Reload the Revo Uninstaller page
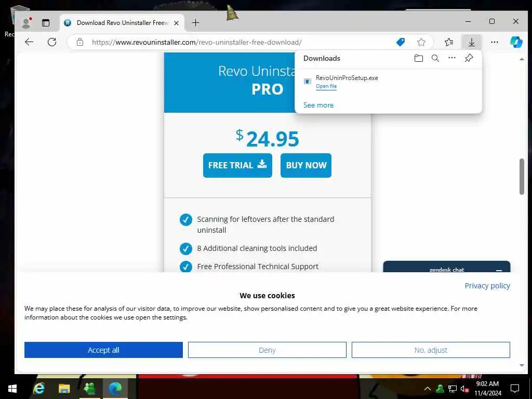Viewport: 532px width, 399px height. coord(52,42)
